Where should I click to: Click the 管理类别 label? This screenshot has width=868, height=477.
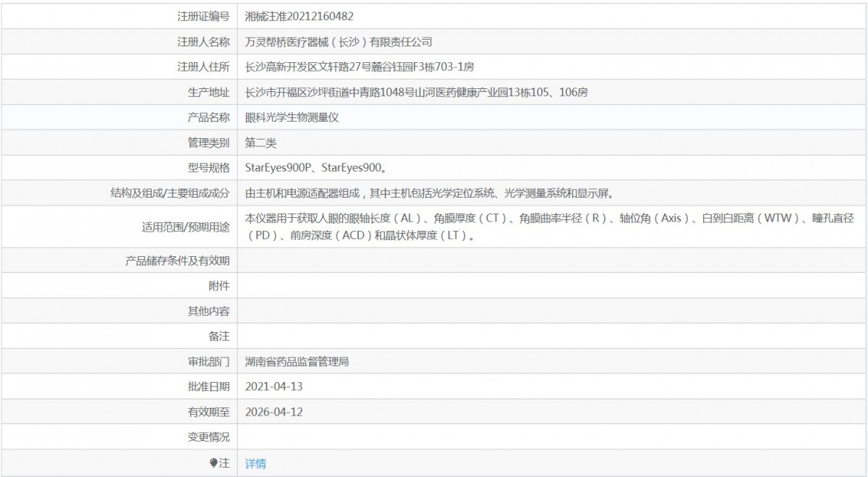click(208, 143)
